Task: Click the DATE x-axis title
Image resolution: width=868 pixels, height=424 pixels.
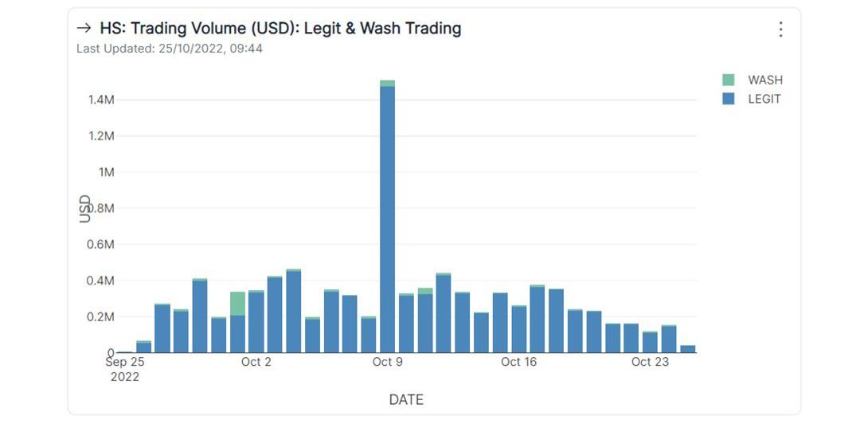Action: 406,399
